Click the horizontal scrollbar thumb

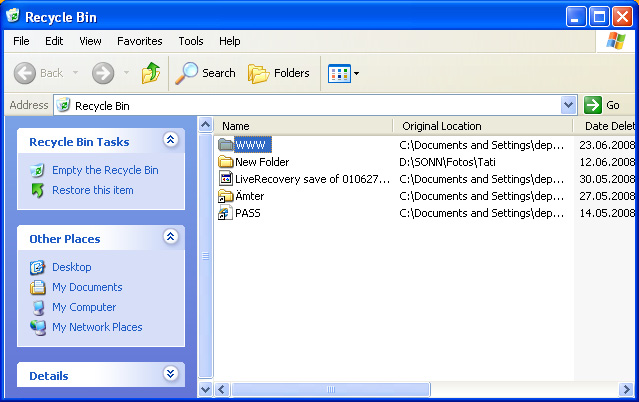[x=325, y=389]
